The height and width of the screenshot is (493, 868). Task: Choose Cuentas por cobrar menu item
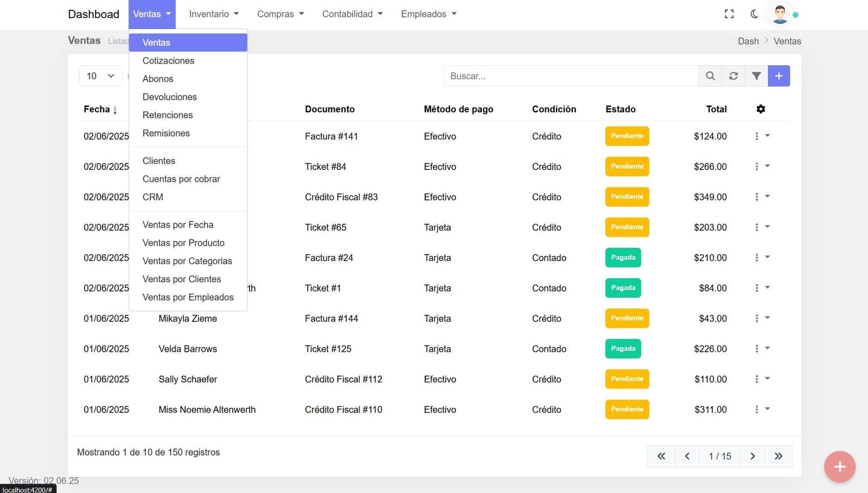[x=181, y=179]
